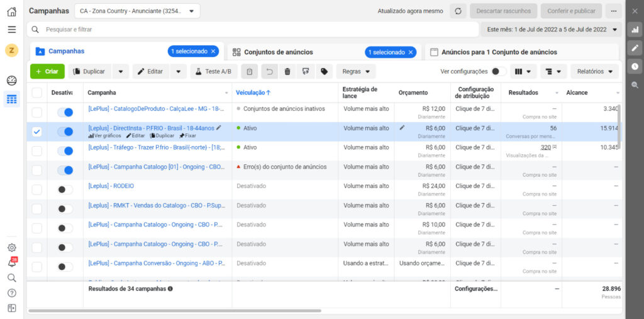Screen dimensions: 644x319
Task: Open the home icon in left sidebar
Action: click(12, 11)
